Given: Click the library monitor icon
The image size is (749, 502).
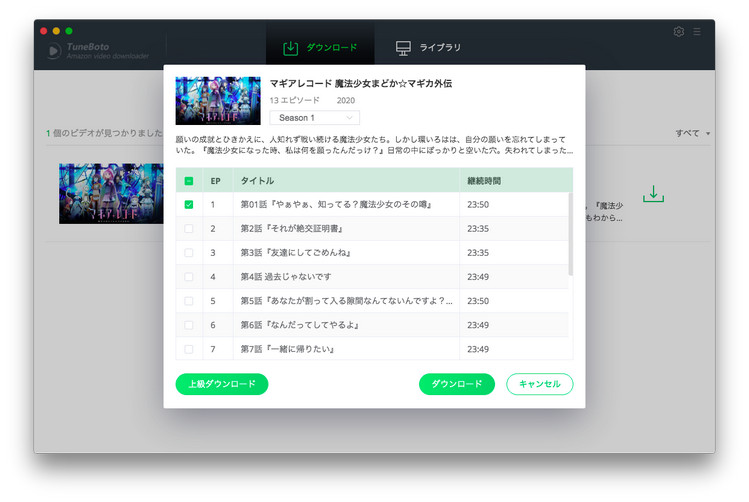Looking at the screenshot, I should point(403,48).
